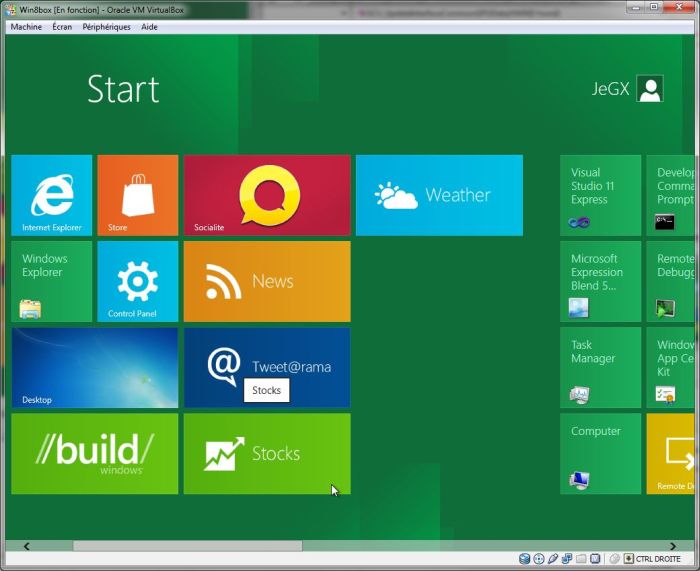The width and height of the screenshot is (700, 571).
Task: Open the Control Panel tile
Action: pos(138,281)
